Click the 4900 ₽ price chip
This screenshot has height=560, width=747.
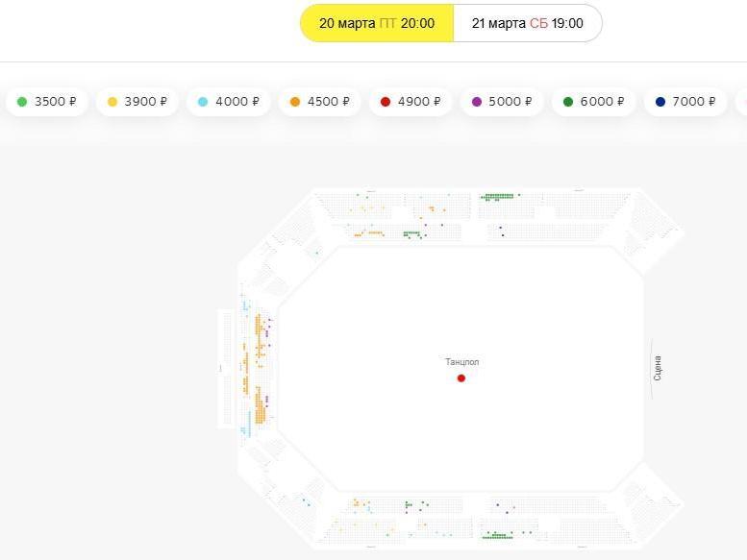[x=411, y=102]
